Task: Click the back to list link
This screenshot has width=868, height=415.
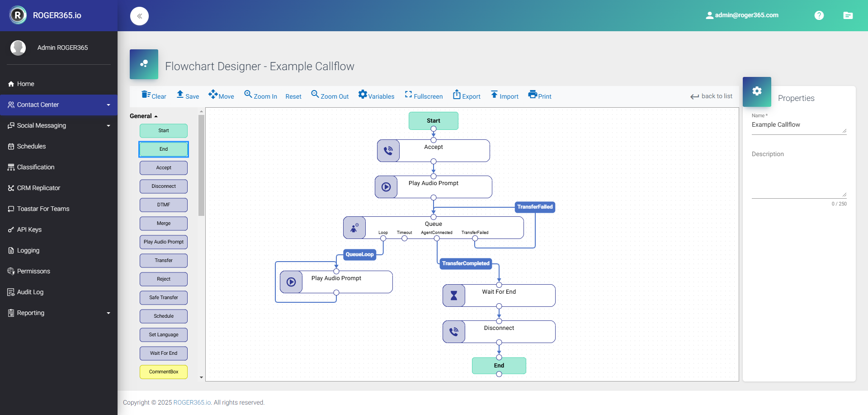Action: 712,96
